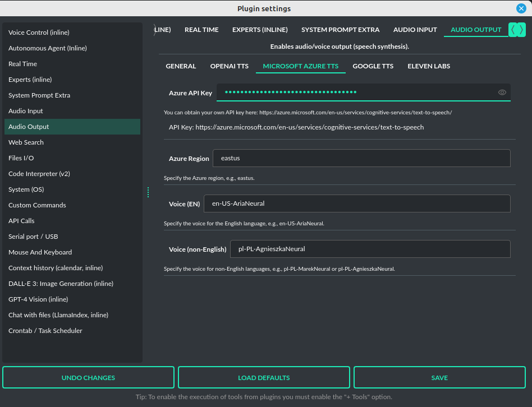Switch to the GOOGLE TTS tab
Screen dimensions: 532x407
point(373,66)
